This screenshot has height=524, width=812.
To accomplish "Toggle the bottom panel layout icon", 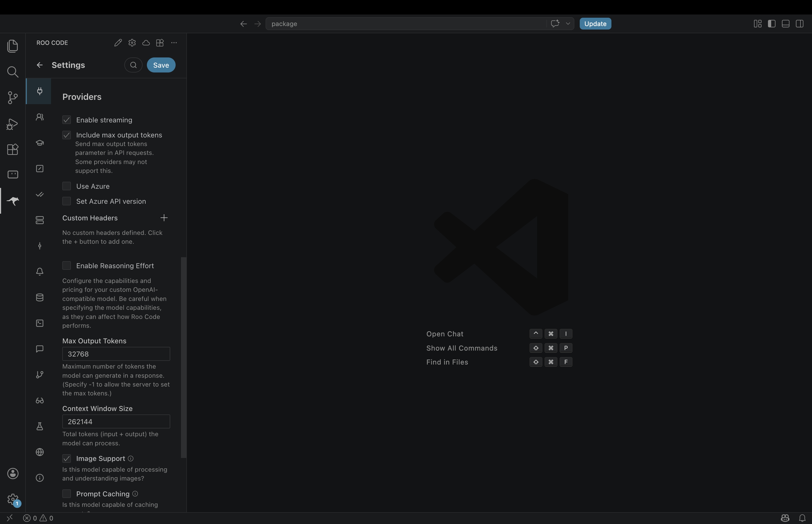I will pyautogui.click(x=785, y=23).
